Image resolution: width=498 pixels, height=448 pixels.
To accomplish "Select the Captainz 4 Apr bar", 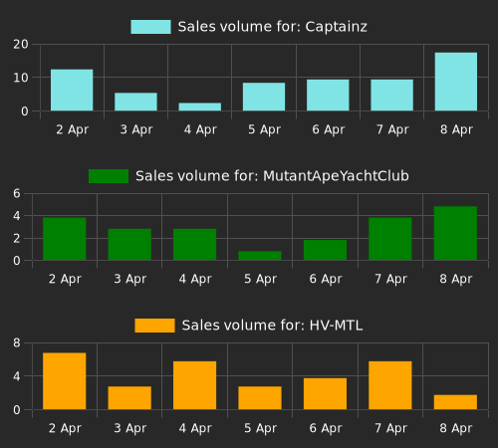I will pyautogui.click(x=200, y=107).
